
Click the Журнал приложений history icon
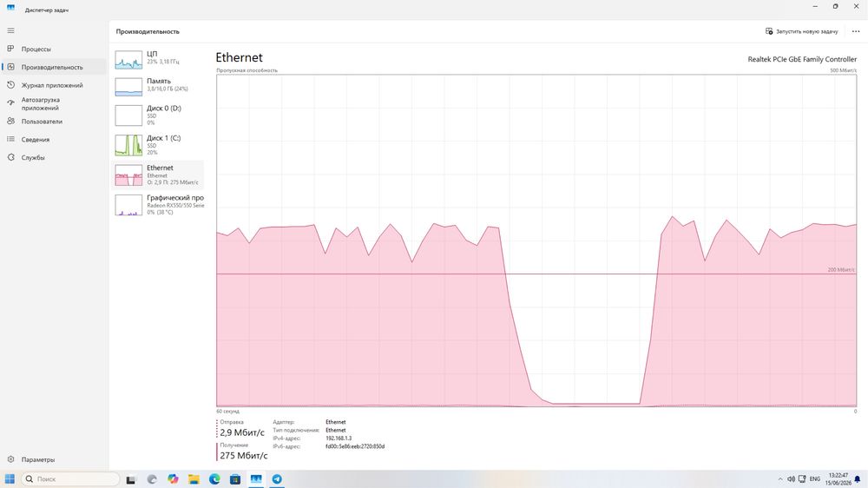click(x=10, y=85)
